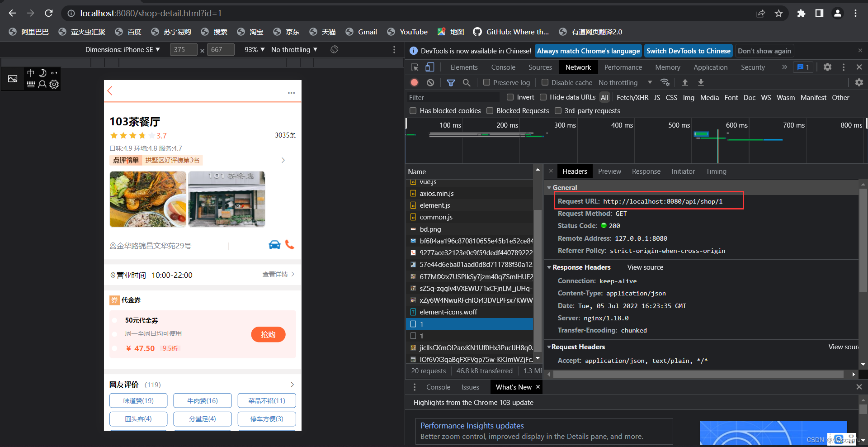Screen dimensions: 868x447
Task: Select the inspect element picker icon
Action: (415, 67)
